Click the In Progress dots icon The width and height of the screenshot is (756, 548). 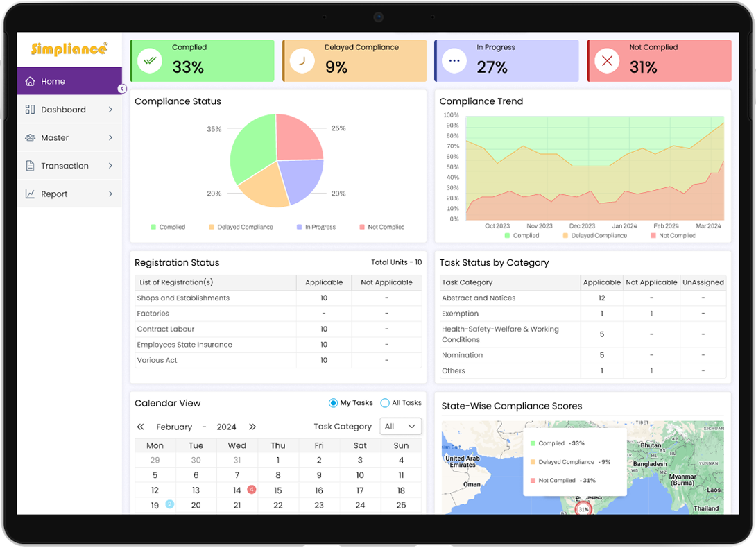(454, 61)
